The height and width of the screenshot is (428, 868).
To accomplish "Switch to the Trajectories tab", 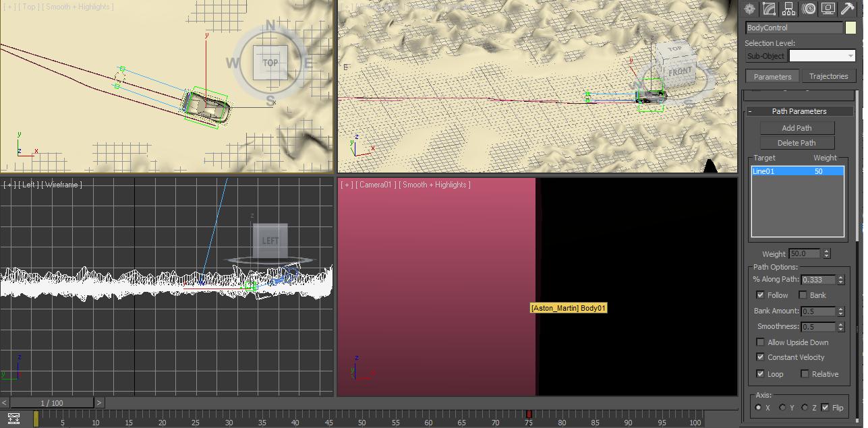I will [829, 76].
